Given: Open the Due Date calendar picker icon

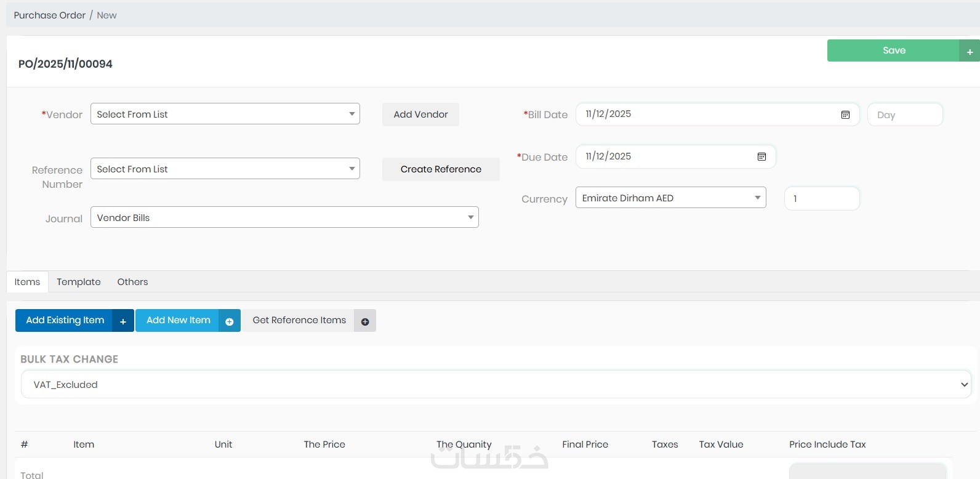Looking at the screenshot, I should click(x=761, y=157).
